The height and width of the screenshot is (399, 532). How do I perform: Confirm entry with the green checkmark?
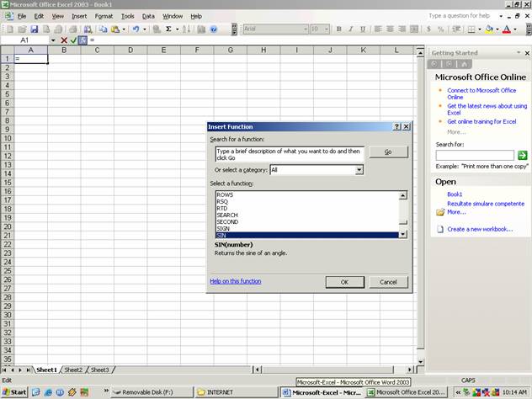(x=73, y=40)
